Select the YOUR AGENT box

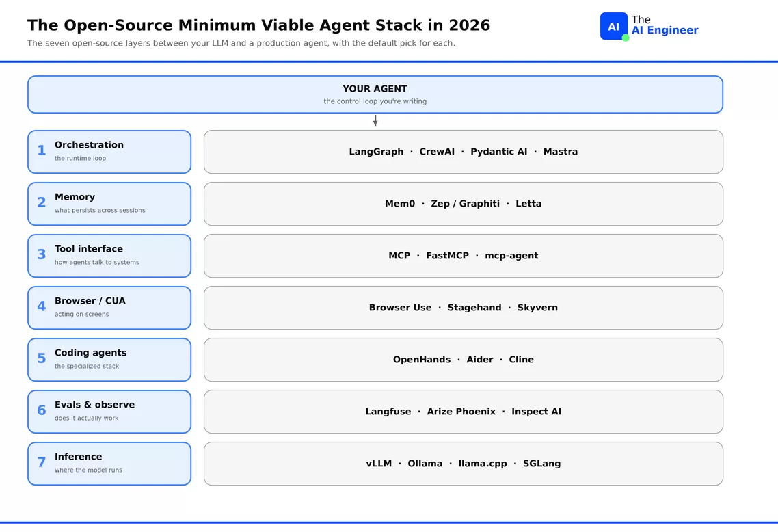(375, 94)
